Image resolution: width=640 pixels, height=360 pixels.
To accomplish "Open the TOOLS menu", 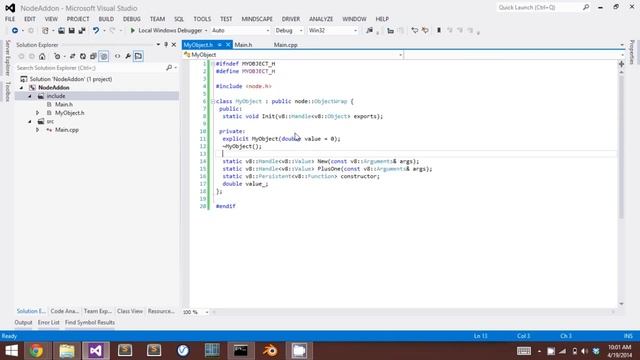I will pos(202,19).
